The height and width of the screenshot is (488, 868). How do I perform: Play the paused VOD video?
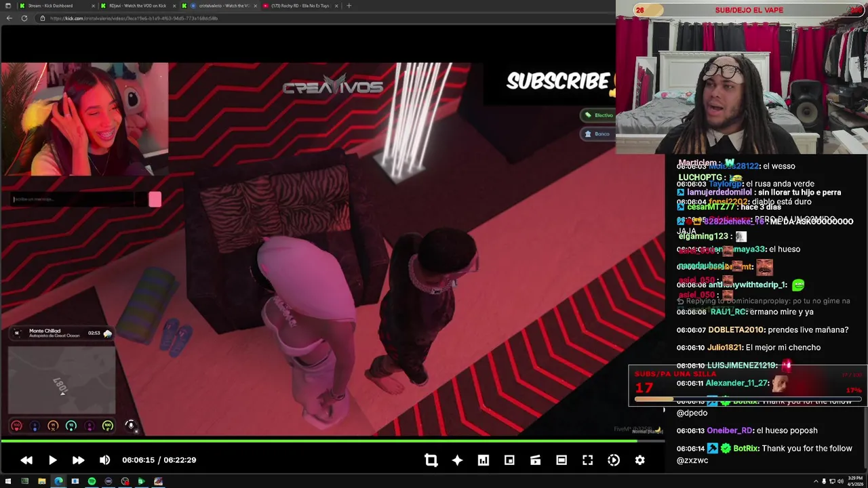(52, 460)
